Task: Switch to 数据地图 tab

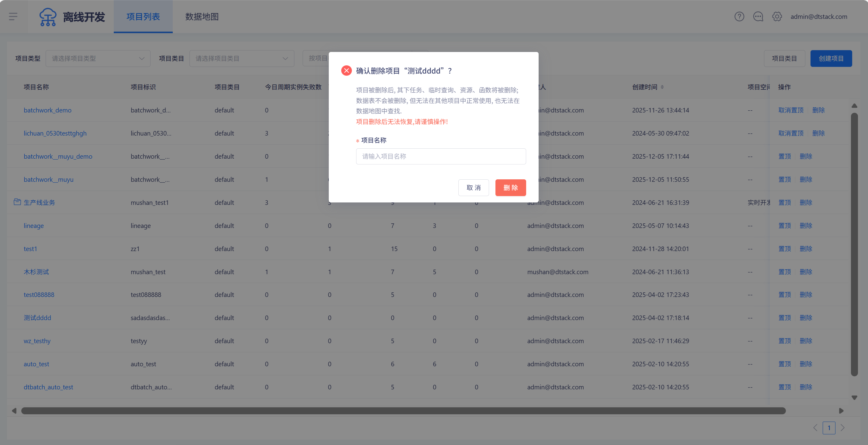Action: (202, 16)
